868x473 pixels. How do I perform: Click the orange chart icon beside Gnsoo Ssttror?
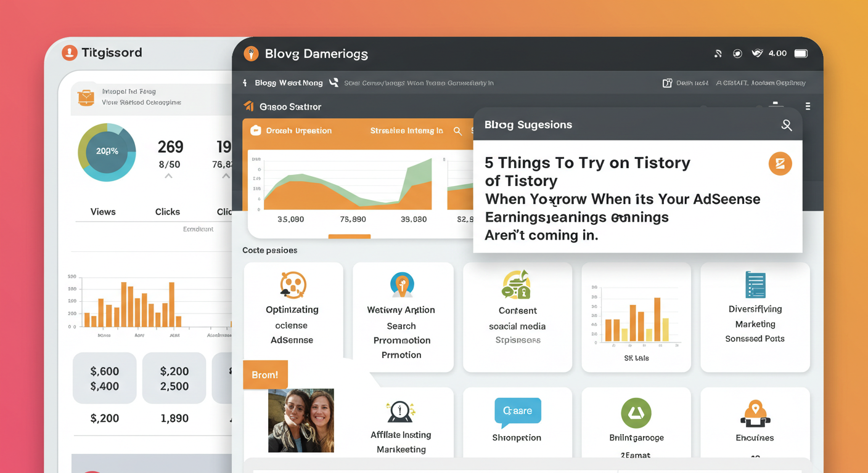[x=249, y=106]
